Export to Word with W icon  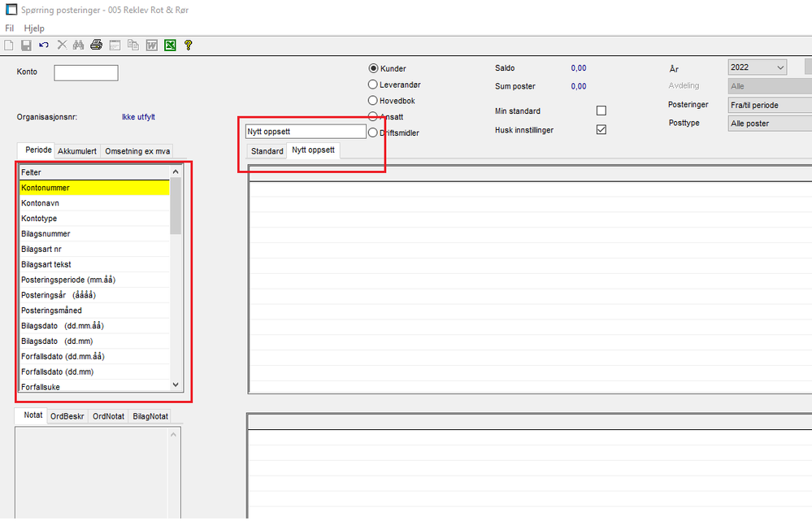[x=151, y=45]
